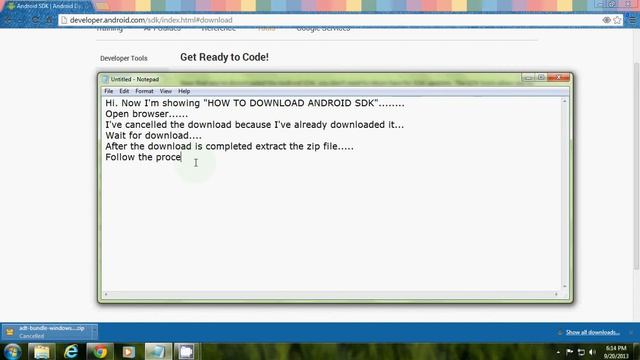Switch to Notepad on the taskbar
Screen dimensions: 640x360
pyautogui.click(x=158, y=351)
